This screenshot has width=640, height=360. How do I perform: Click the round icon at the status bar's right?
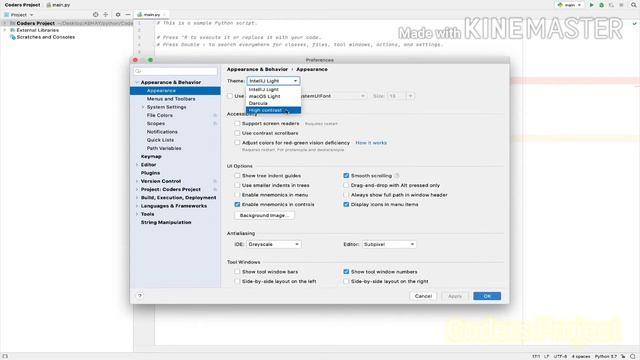pos(633,356)
